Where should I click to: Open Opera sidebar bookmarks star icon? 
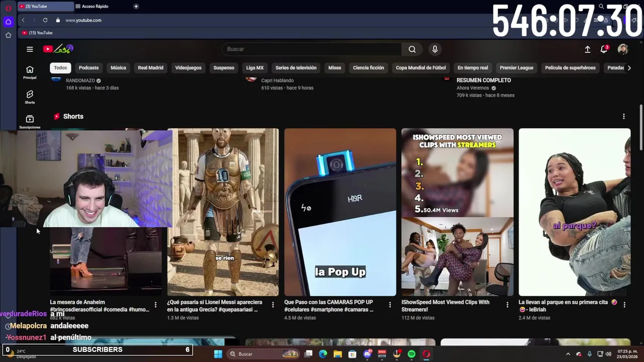8,35
